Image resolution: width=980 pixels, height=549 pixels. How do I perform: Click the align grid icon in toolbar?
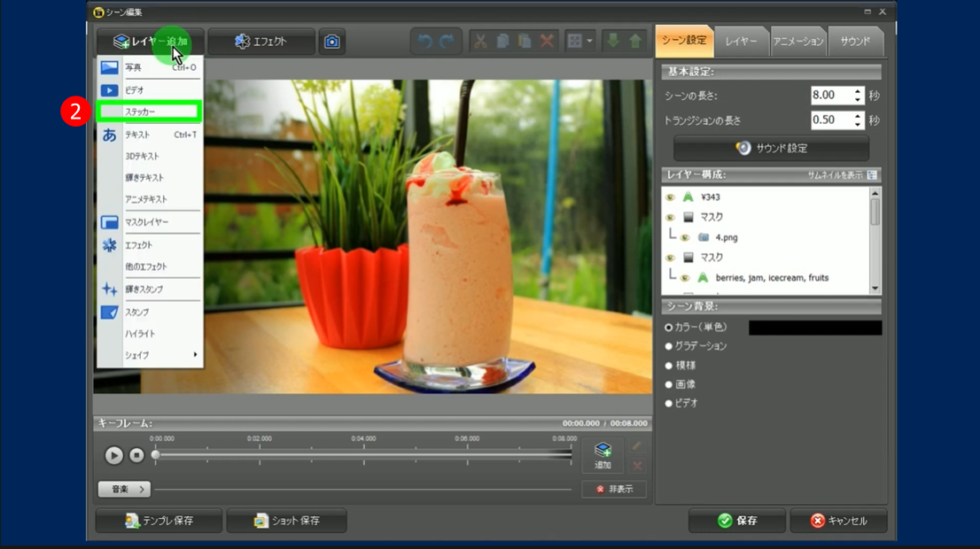pos(574,42)
